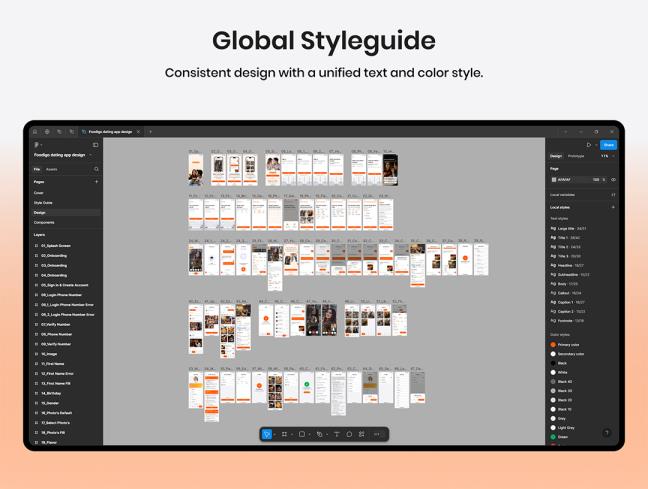Add a new page with plus
The width and height of the screenshot is (648, 489).
pos(96,182)
